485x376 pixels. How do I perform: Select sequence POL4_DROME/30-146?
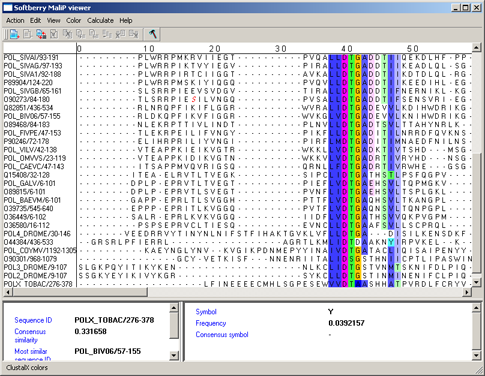37,234
